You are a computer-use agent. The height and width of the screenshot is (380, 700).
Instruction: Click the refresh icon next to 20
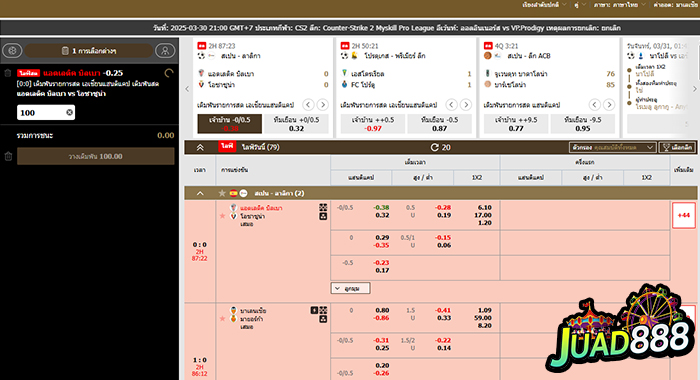(x=434, y=147)
